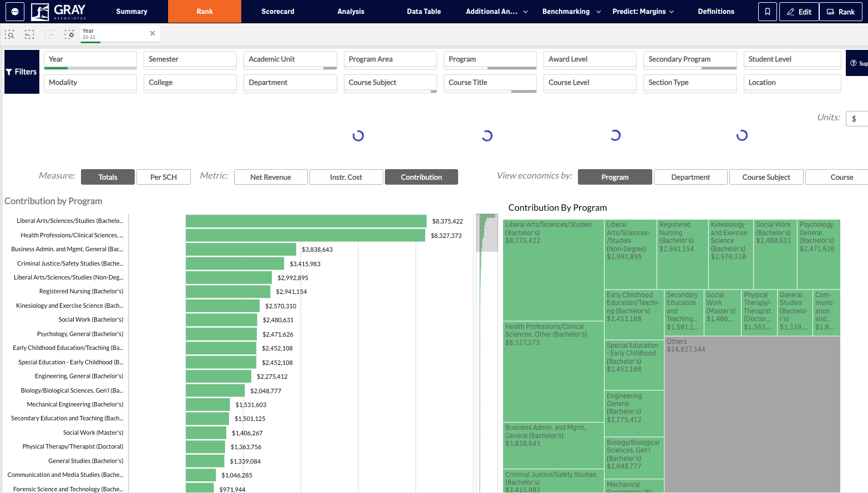The image size is (868, 493).
Task: Step back in selections
Action: [29, 34]
